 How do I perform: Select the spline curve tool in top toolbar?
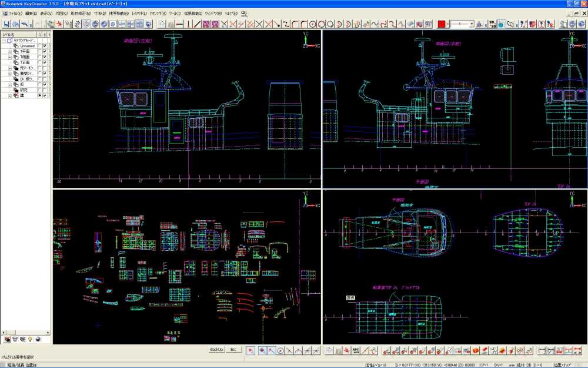click(375, 24)
